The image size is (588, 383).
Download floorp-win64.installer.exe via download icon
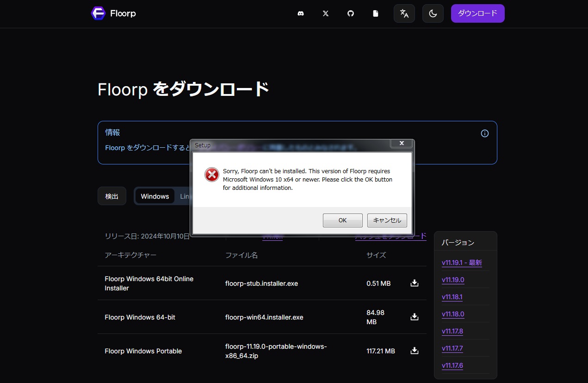415,317
